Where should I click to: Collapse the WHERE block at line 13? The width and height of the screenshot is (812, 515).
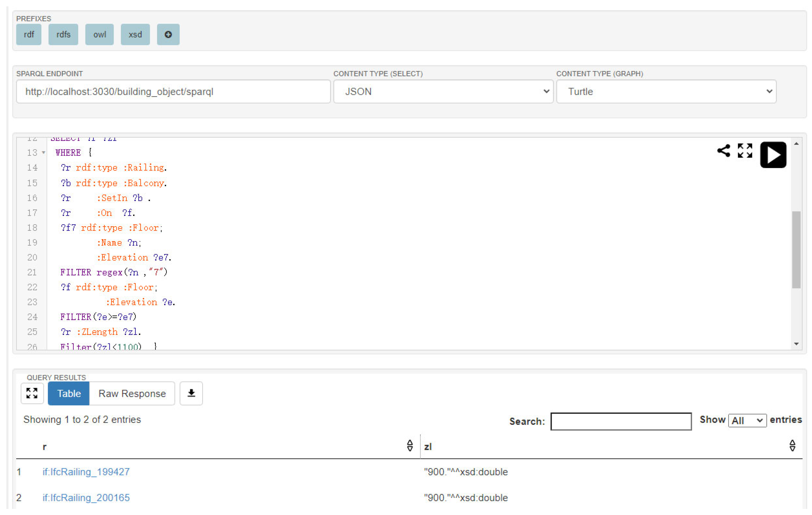point(43,153)
